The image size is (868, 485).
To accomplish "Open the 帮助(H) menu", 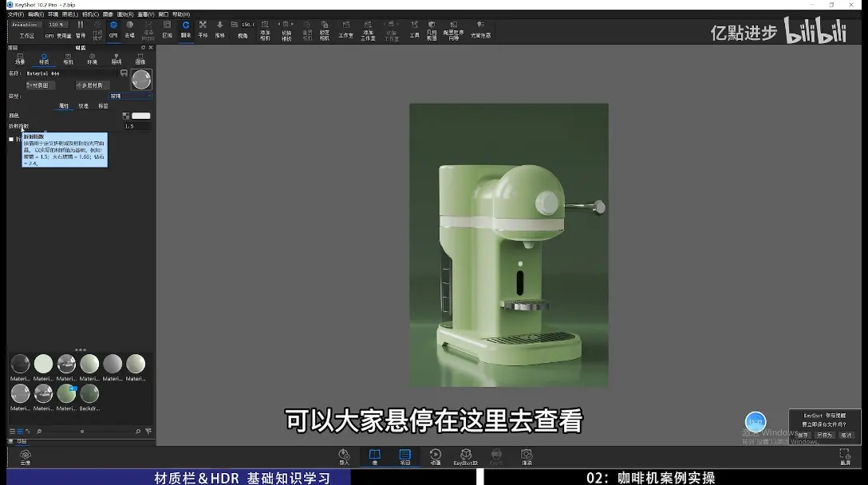I will (x=181, y=14).
